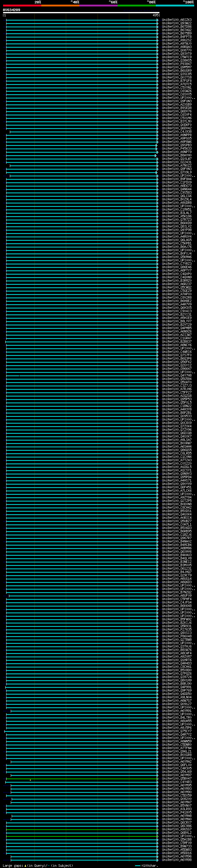Select UniRef100_C1BZJ6 label
197x868 pixels.
[x=177, y=535]
